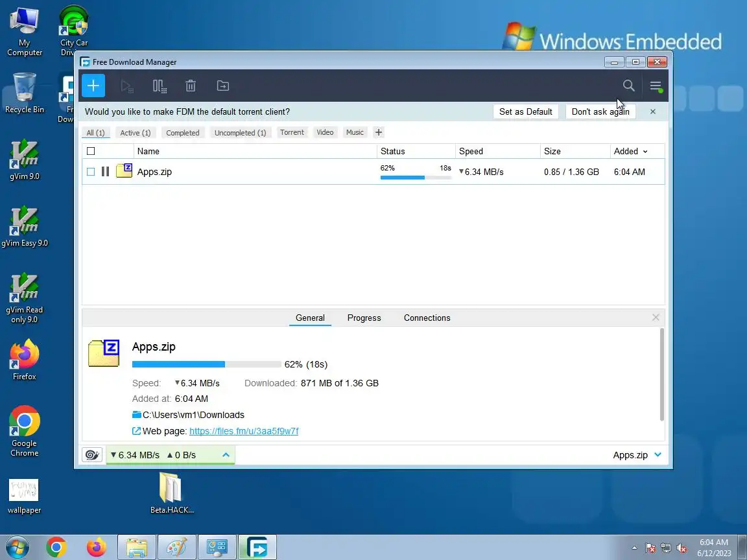Add a new filter tag with plus

click(378, 132)
